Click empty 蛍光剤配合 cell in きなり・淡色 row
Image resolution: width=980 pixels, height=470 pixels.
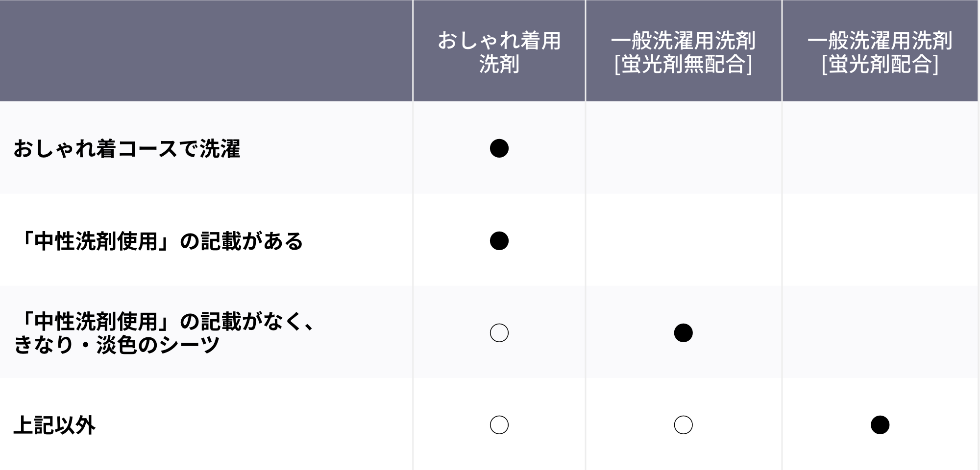pos(880,332)
